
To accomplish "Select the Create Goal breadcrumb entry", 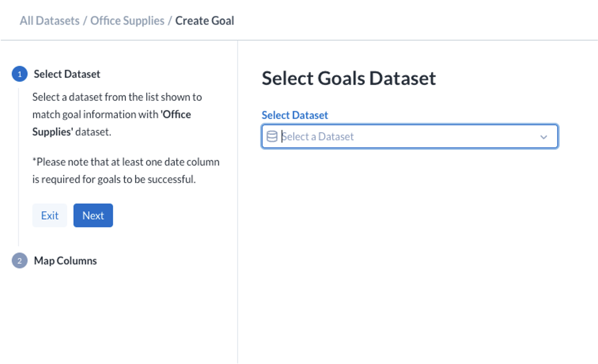I will click(205, 20).
